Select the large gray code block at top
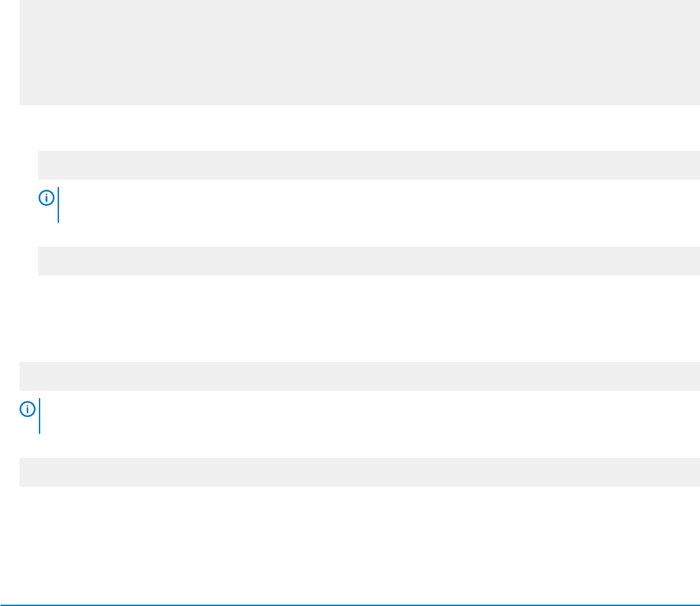 [x=359, y=53]
